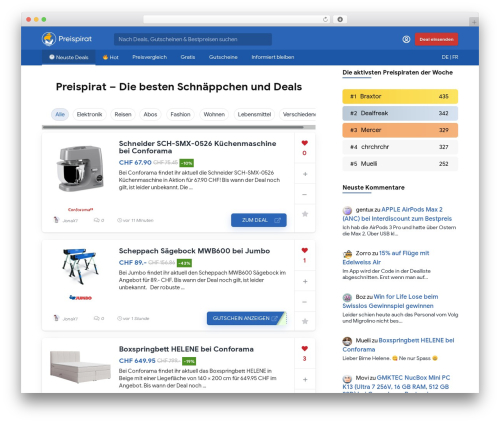Switch to Hot tab
The image size is (500, 423).
(110, 57)
